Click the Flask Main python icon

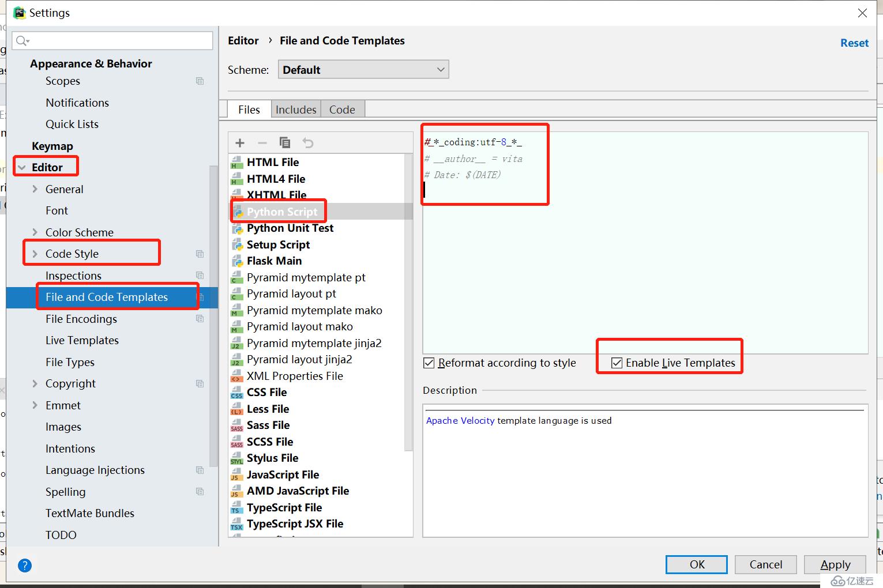(236, 261)
